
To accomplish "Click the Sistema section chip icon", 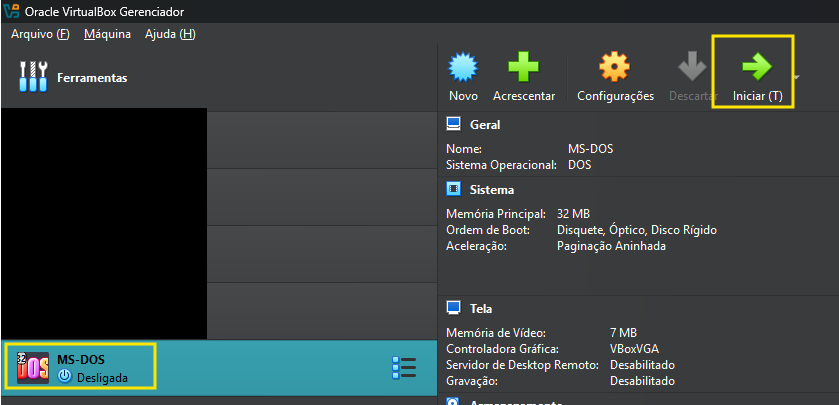I will (x=454, y=189).
